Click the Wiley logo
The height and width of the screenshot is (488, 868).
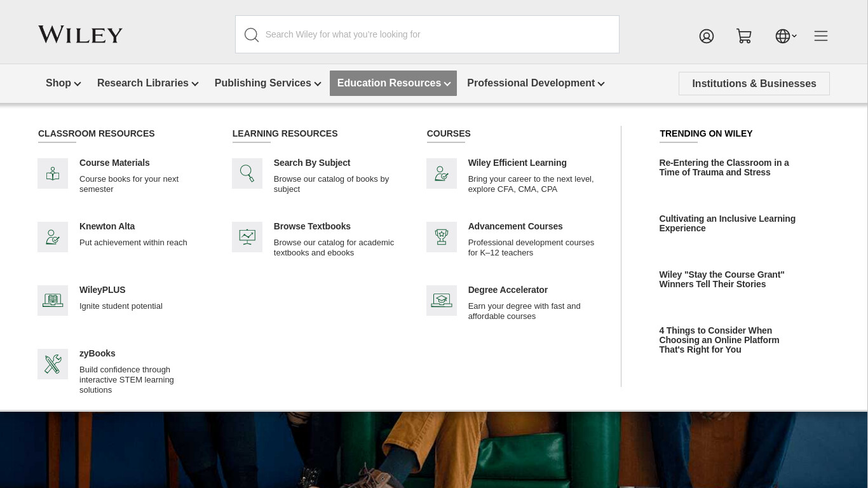(80, 34)
